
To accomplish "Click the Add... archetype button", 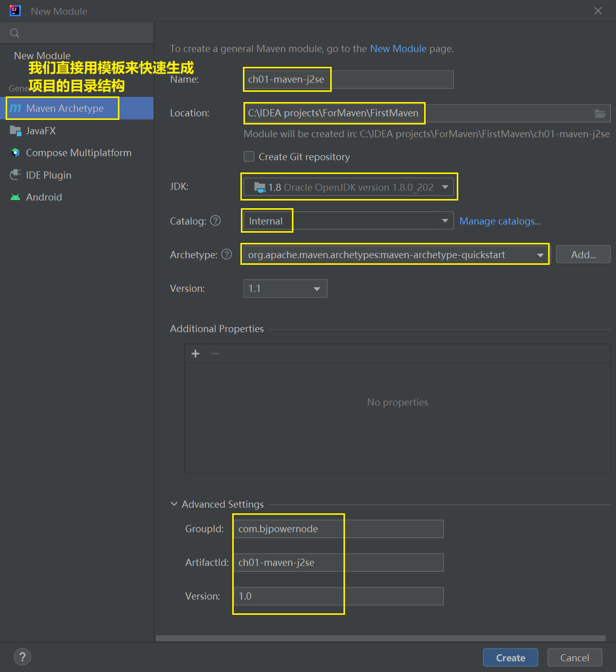I will coord(583,255).
